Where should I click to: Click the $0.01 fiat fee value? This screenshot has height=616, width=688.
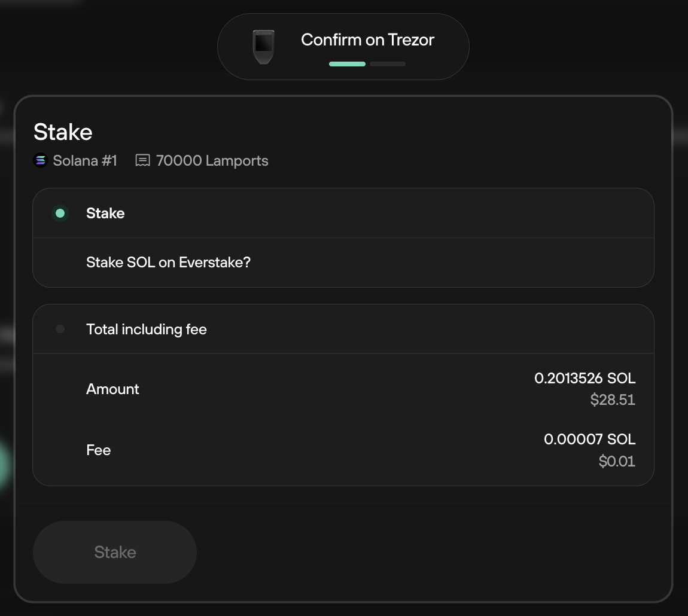click(x=616, y=461)
